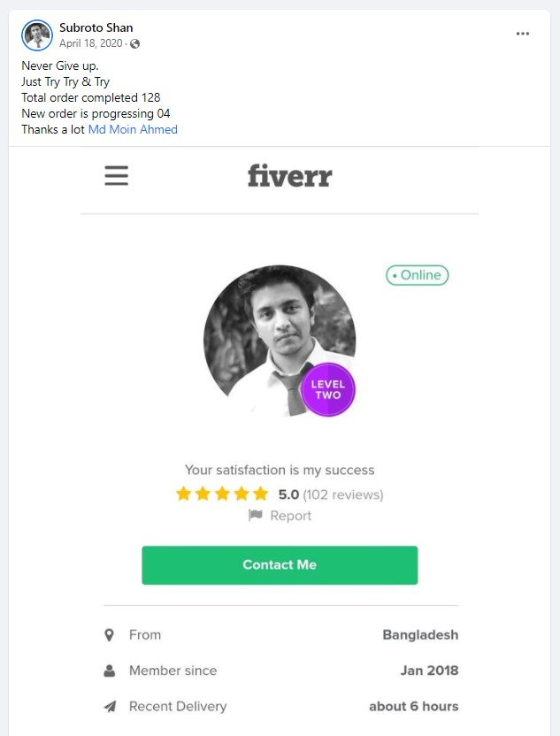
Task: Open the 102 reviews link
Action: click(x=343, y=494)
